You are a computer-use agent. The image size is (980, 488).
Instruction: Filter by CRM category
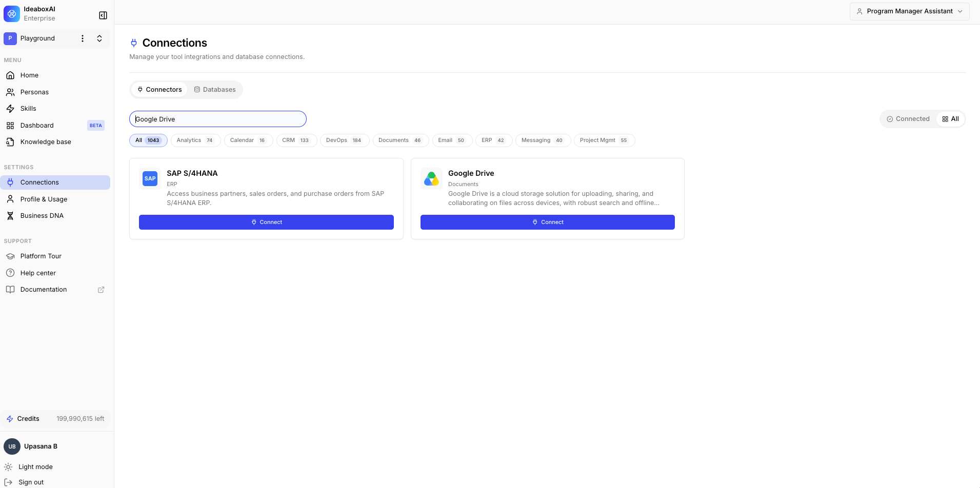pyautogui.click(x=296, y=140)
